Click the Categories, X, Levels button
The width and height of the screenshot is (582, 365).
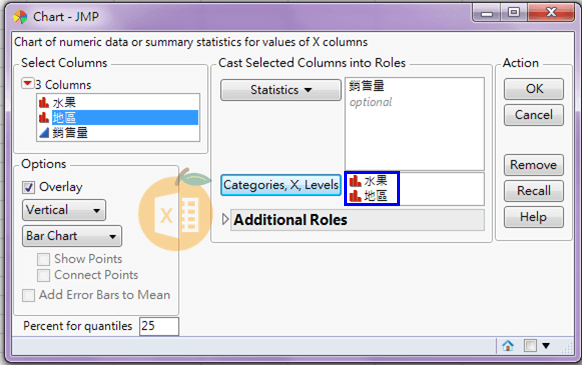tap(281, 185)
